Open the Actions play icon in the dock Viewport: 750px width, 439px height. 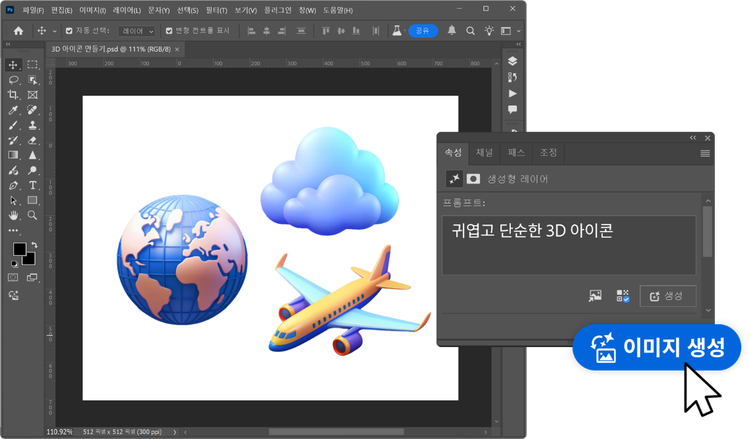click(512, 94)
